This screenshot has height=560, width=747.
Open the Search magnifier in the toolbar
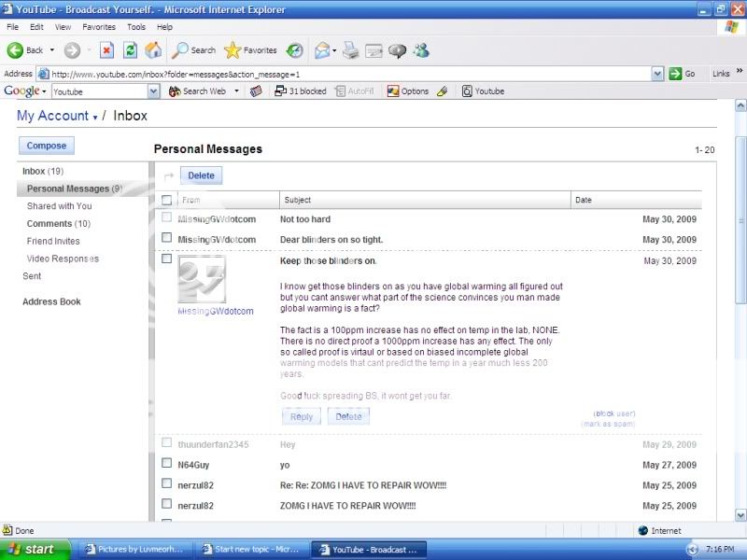coord(179,50)
